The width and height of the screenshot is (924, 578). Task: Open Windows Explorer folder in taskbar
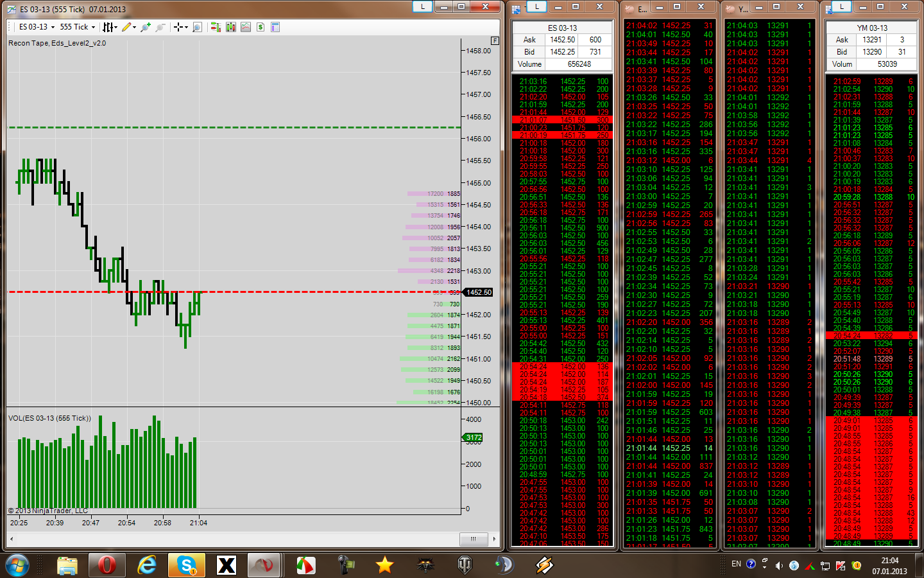[x=67, y=565]
